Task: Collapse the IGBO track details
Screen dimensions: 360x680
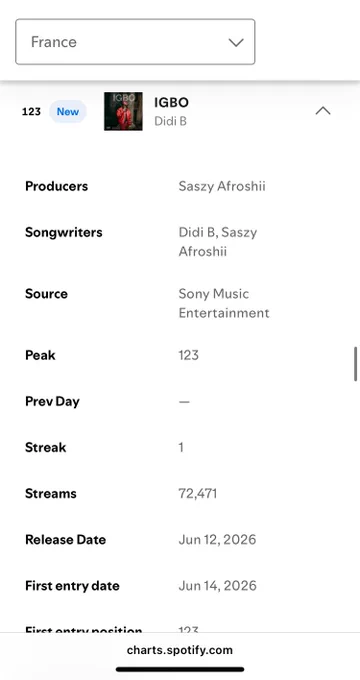Action: pos(323,111)
